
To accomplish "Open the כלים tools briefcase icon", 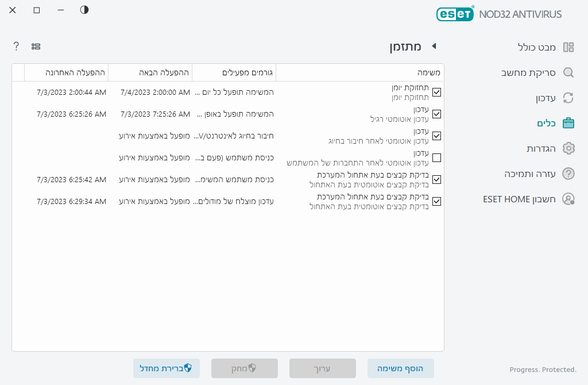I will click(x=568, y=122).
